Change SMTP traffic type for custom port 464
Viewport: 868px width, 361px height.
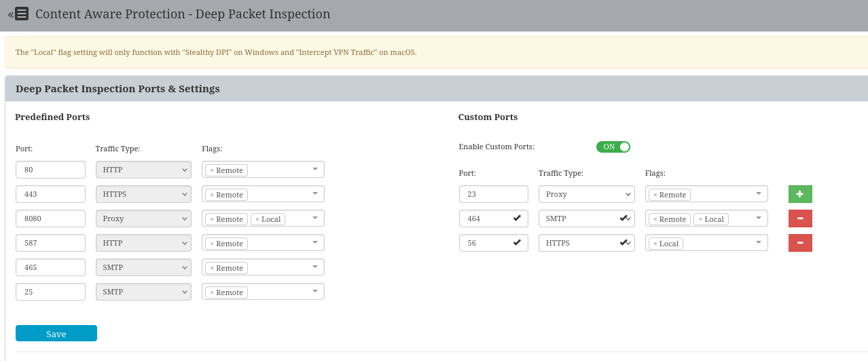[x=587, y=218]
